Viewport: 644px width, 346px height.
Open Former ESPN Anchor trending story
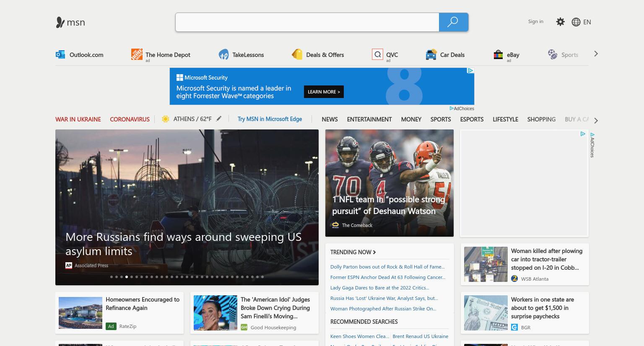pos(388,277)
